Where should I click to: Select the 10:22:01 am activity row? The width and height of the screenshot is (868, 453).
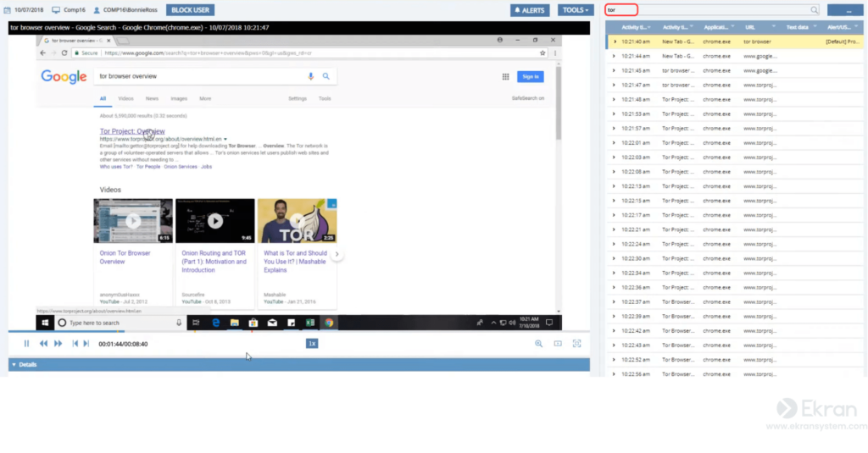pyautogui.click(x=735, y=143)
